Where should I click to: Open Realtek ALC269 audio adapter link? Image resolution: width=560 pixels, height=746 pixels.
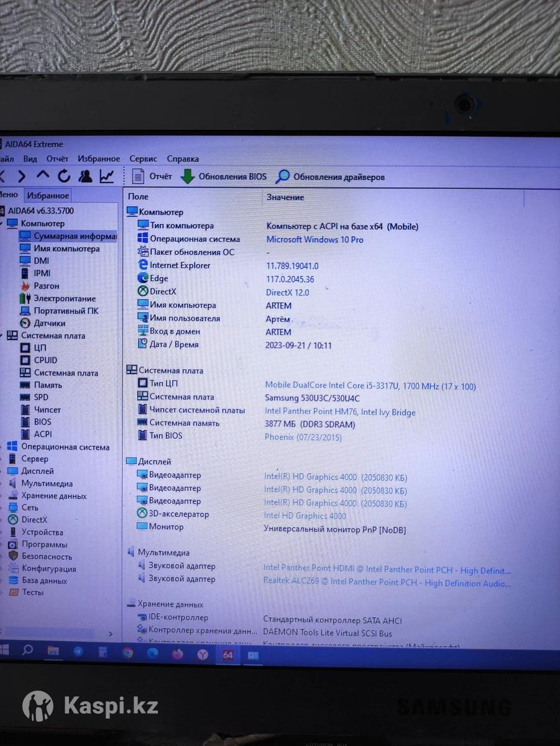pos(387,583)
